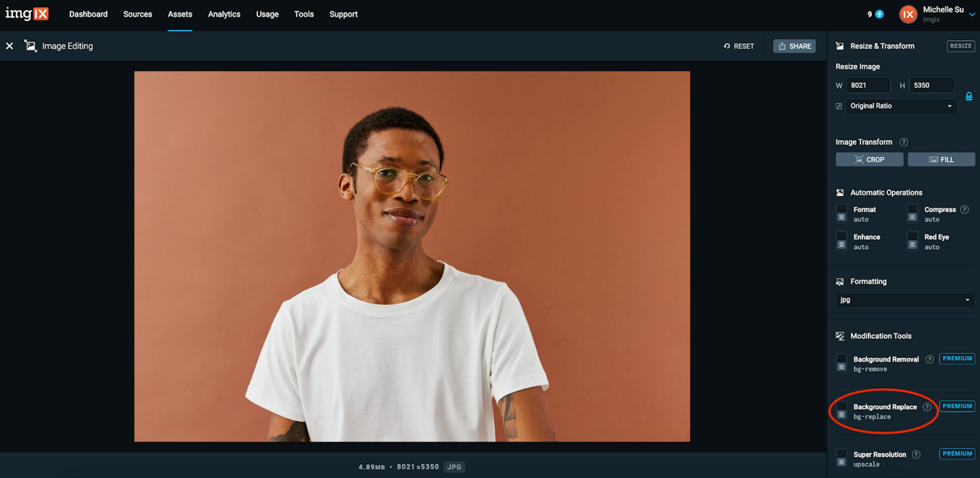The height and width of the screenshot is (478, 980).
Task: Enable the Background Replace toggle
Action: pos(841,411)
